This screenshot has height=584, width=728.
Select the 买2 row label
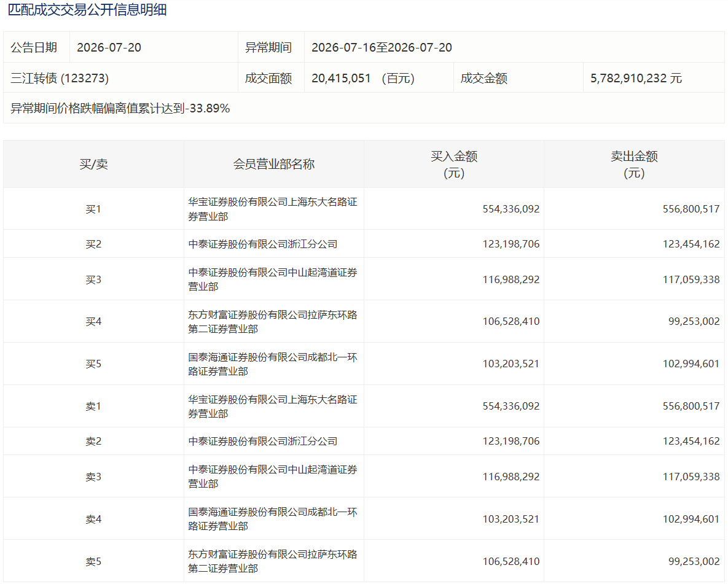click(93, 244)
